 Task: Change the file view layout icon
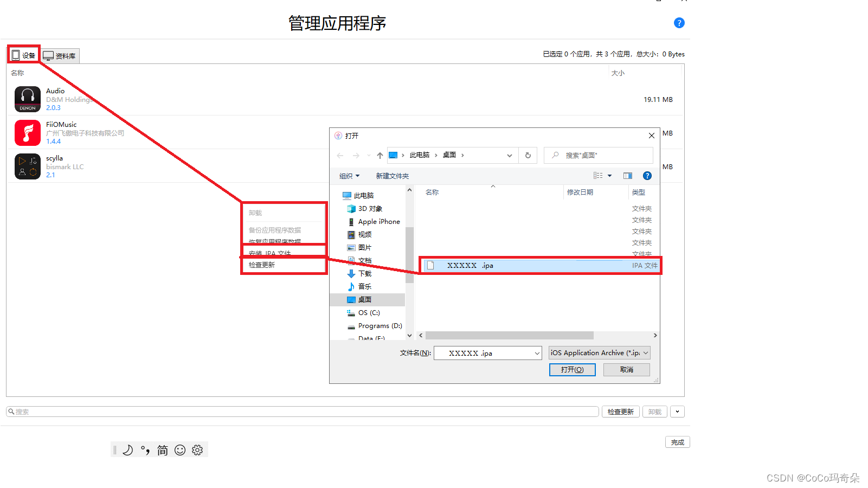598,176
